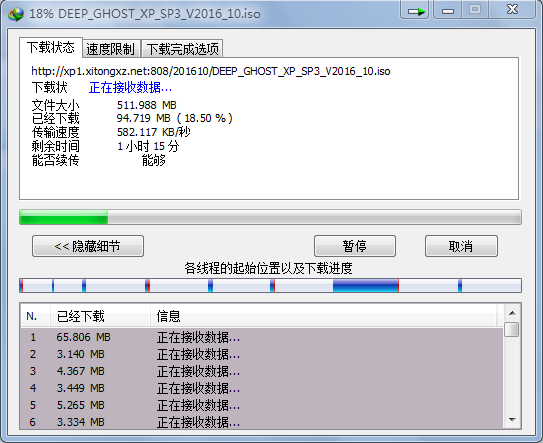543x443 pixels.
Task: Open the 下载完成选项 tab
Action: click(183, 49)
